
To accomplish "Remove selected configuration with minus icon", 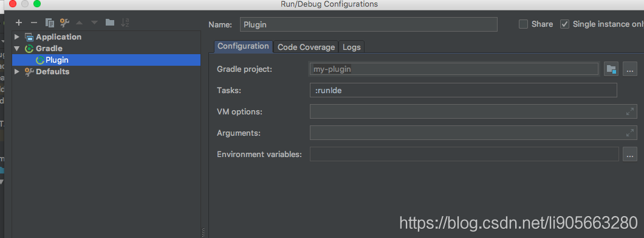I will tap(34, 23).
